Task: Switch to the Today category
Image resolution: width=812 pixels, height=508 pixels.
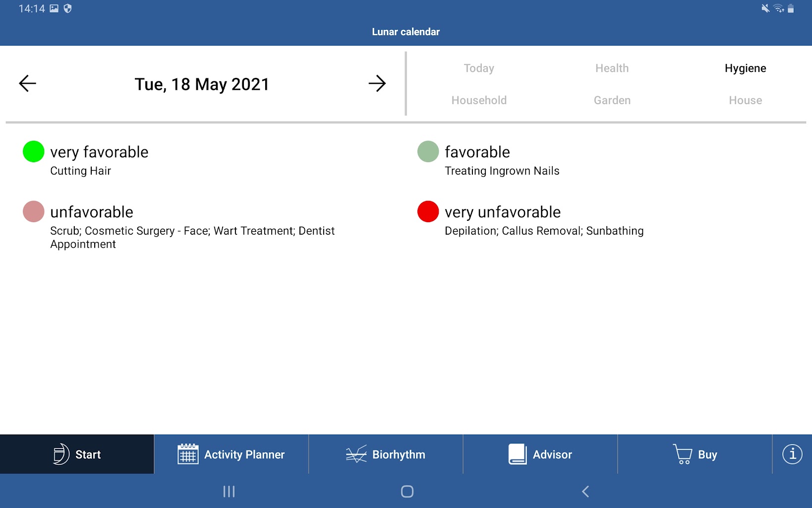Action: (479, 68)
